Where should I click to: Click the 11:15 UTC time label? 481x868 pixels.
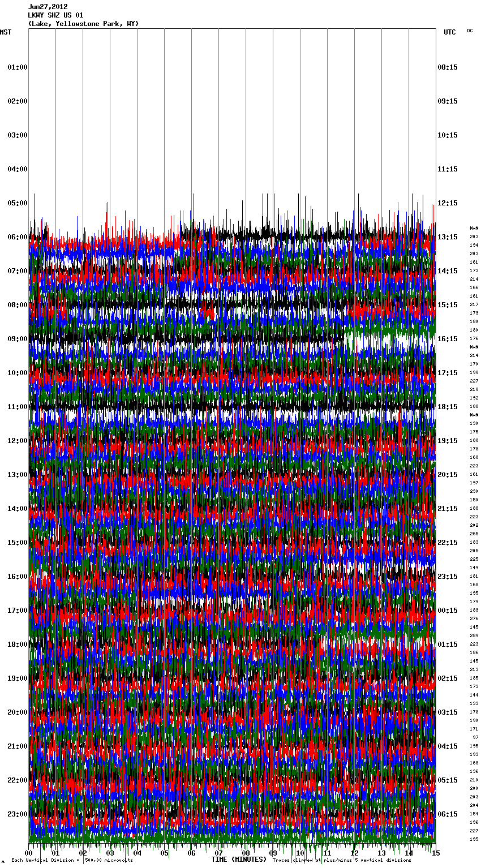coord(448,169)
